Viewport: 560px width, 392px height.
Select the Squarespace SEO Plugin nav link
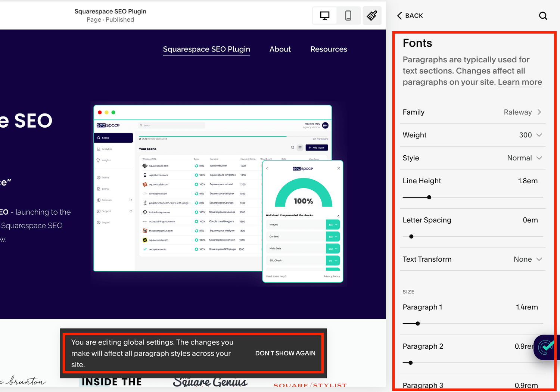tap(206, 49)
